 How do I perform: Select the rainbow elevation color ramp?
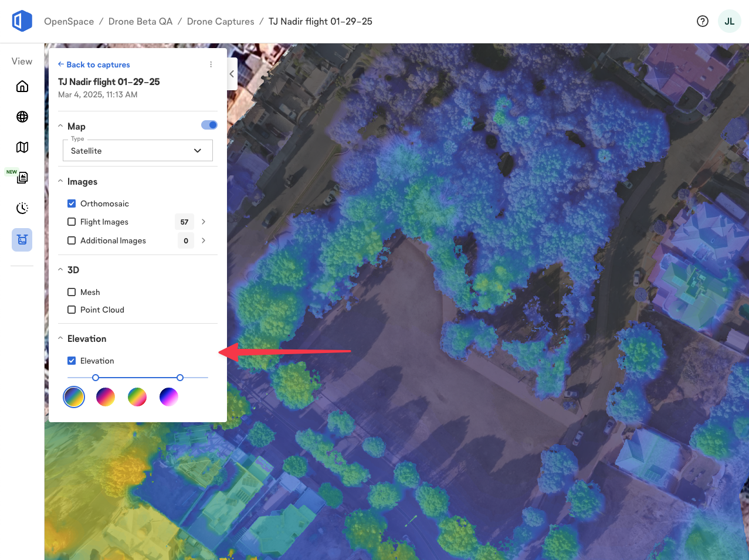point(137,397)
